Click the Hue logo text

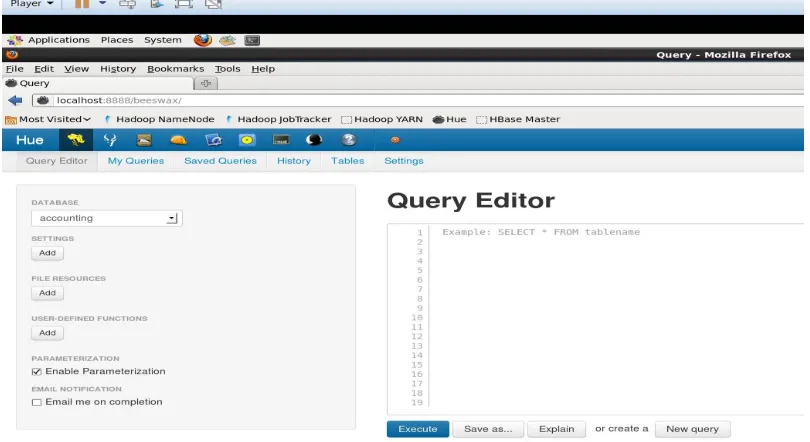pos(29,140)
